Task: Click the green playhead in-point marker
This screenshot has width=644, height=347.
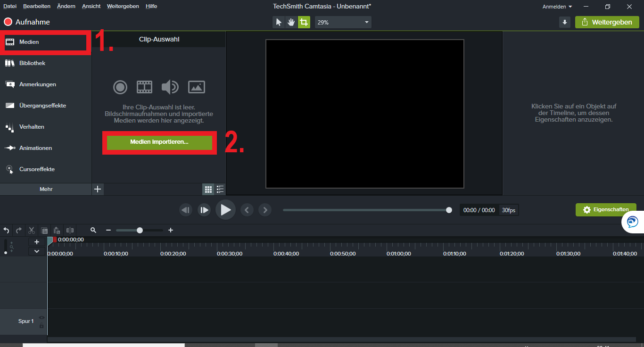Action: [50, 240]
